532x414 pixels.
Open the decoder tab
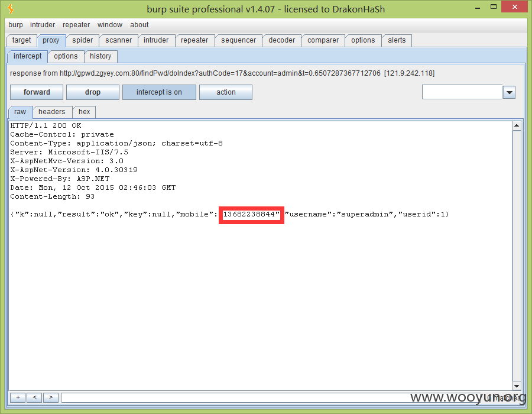(281, 40)
